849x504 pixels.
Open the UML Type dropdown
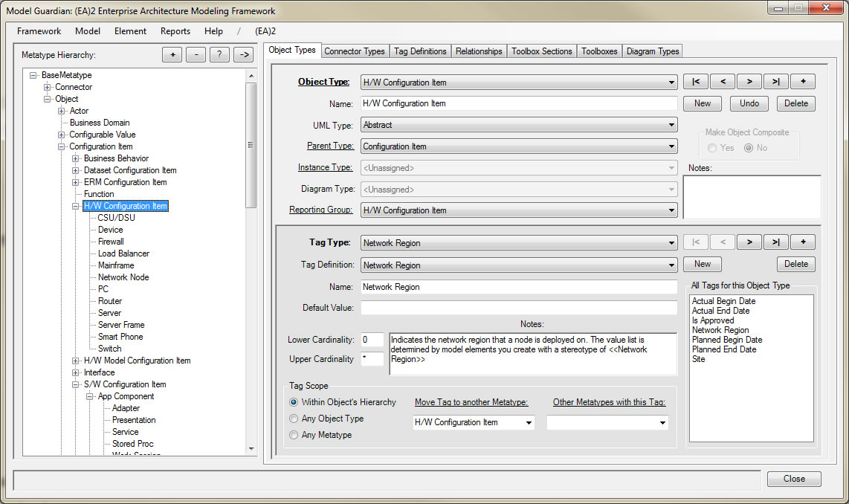tap(671, 125)
